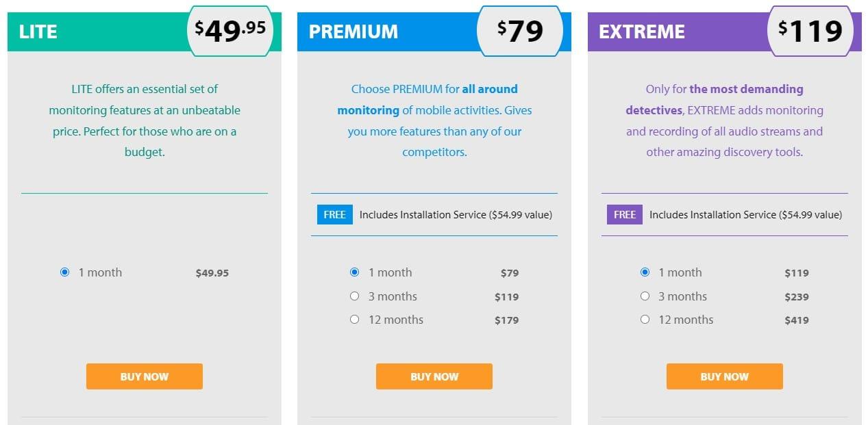
Task: Select the 12 months option in PREMIUM plan
Action: click(x=354, y=319)
